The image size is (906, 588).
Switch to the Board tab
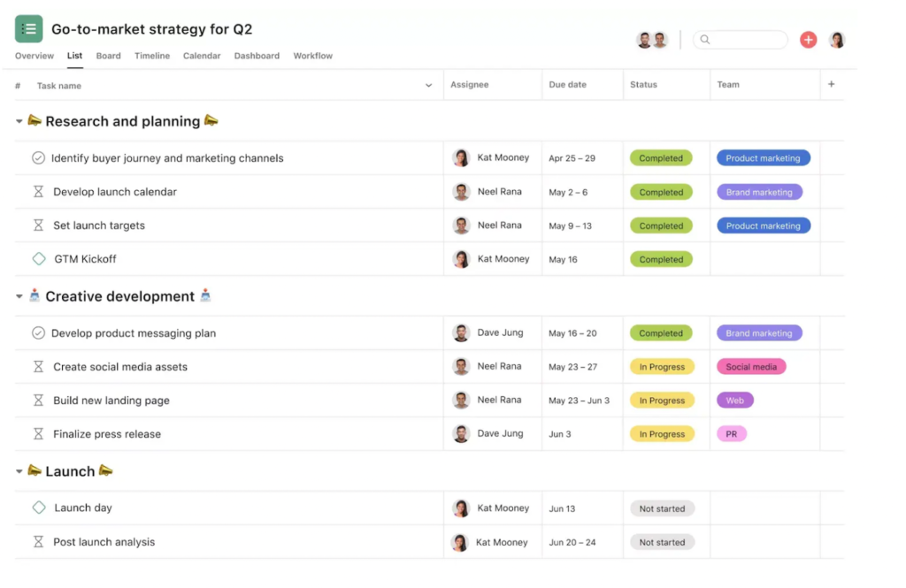pyautogui.click(x=108, y=56)
